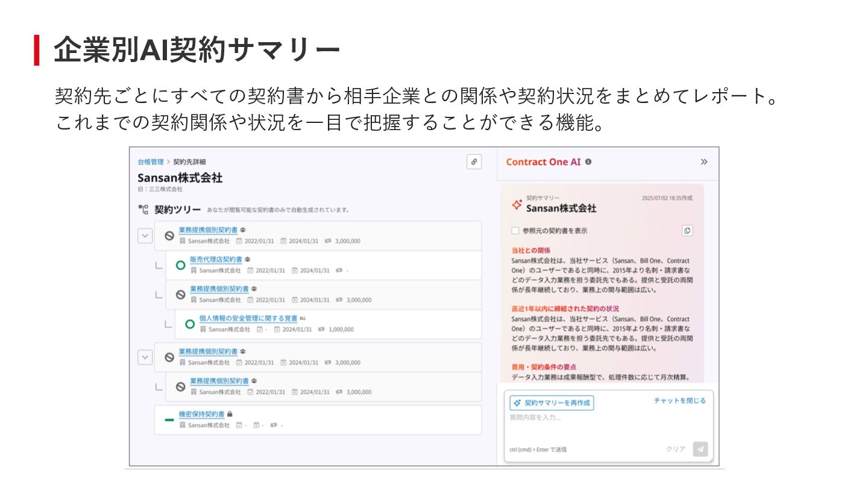Screen dimensions: 868x488
Task: Open the 個人情報の安全管理に関する覚書 link
Action: click(248, 318)
